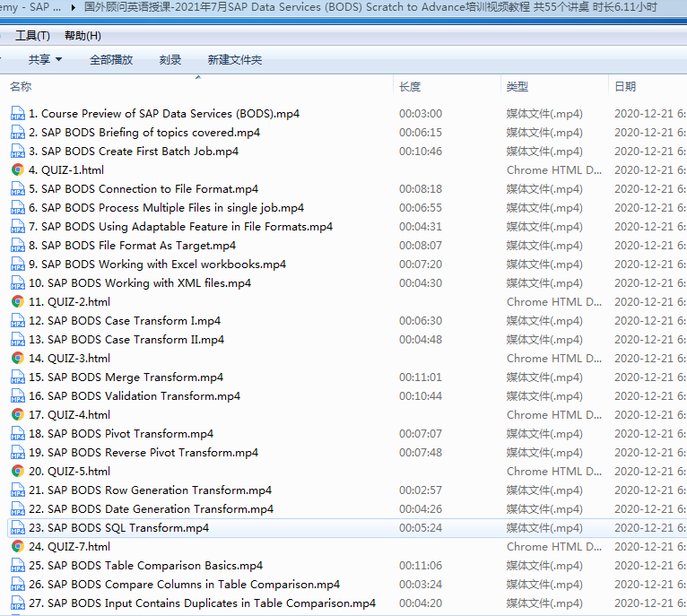Click MP4 icon of Input Contains Duplicates video
Viewport: 687px width, 616px height.
click(x=18, y=603)
